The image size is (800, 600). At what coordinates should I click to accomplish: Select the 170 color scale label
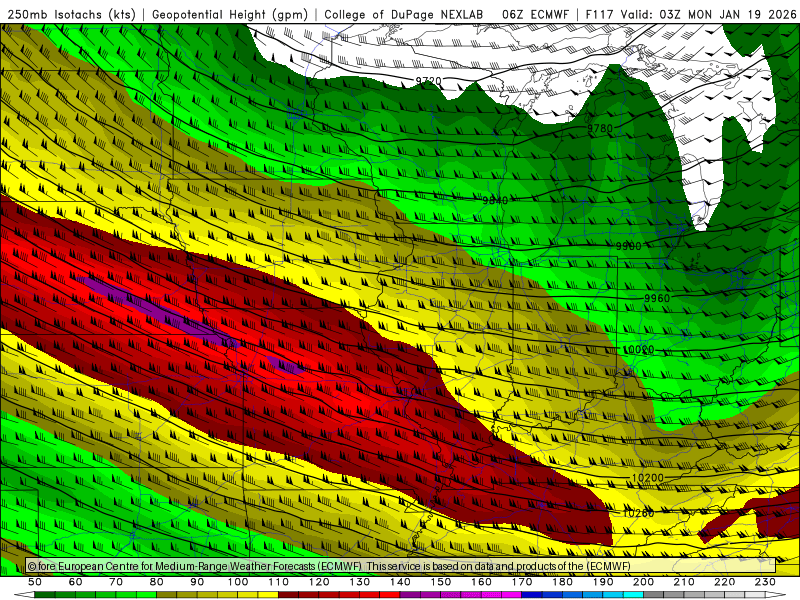click(521, 582)
